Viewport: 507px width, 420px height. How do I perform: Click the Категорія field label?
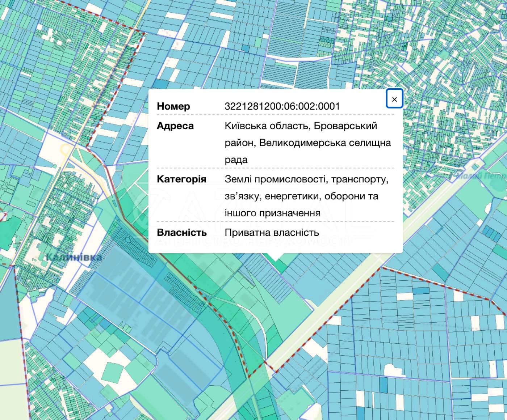tap(181, 179)
